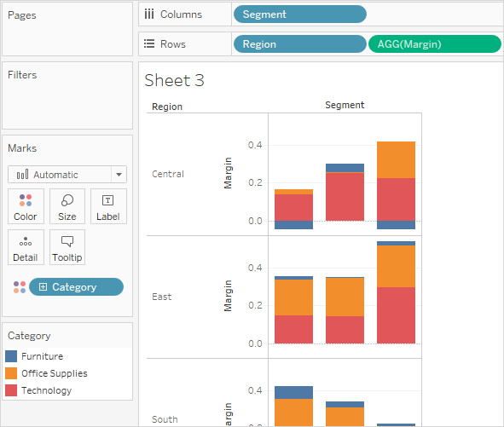The height and width of the screenshot is (427, 504).
Task: Click the Sheet 3 title
Action: click(x=174, y=80)
